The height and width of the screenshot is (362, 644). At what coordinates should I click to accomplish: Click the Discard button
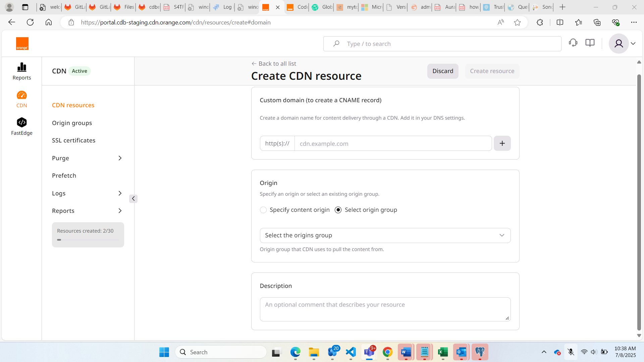[442, 71]
